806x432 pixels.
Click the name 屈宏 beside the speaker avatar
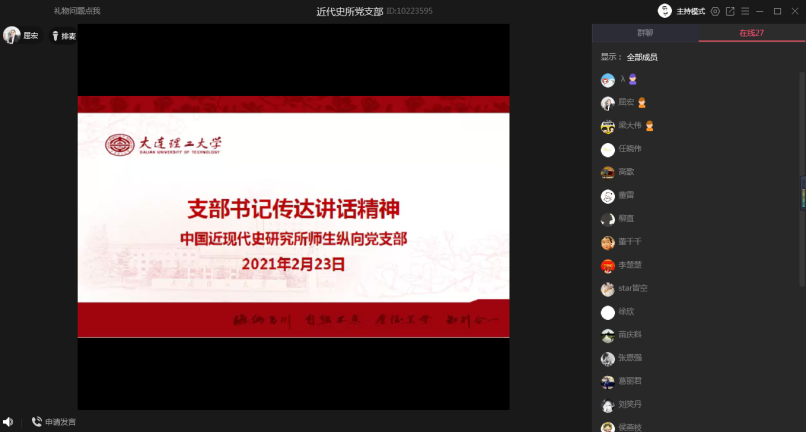tap(30, 36)
